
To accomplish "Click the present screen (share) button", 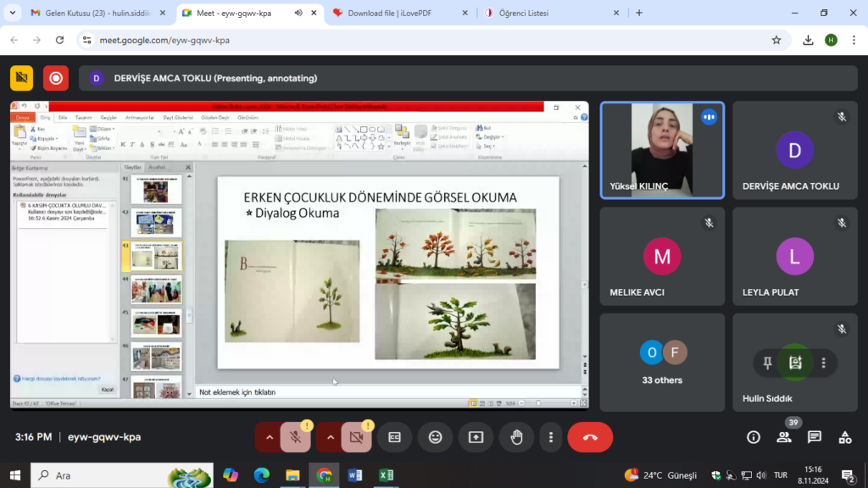I will click(476, 437).
